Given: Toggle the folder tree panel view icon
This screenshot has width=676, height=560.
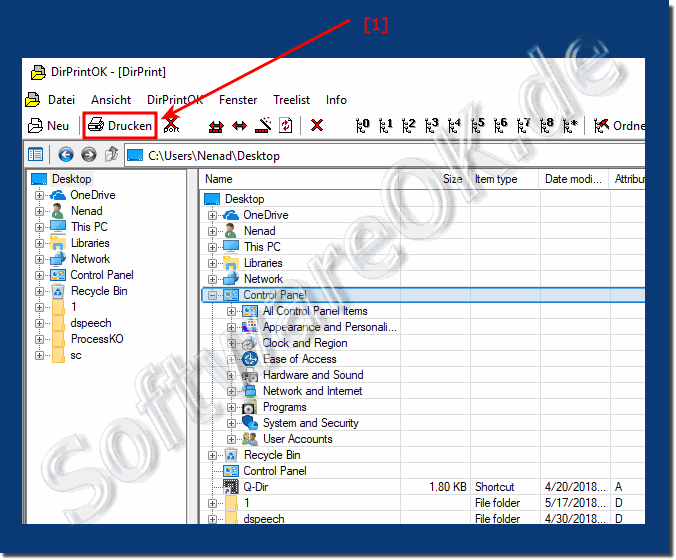Looking at the screenshot, I should (x=35, y=154).
